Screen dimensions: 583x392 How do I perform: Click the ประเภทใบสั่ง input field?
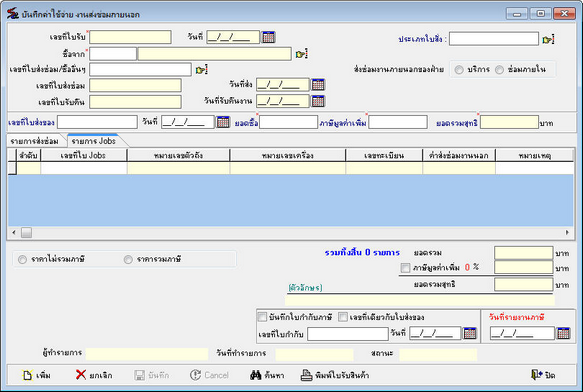click(x=494, y=39)
